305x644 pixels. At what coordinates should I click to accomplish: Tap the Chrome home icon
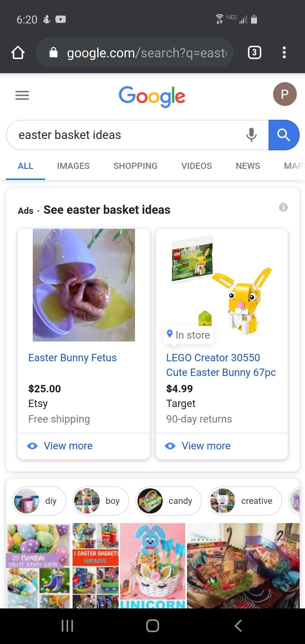tap(18, 53)
